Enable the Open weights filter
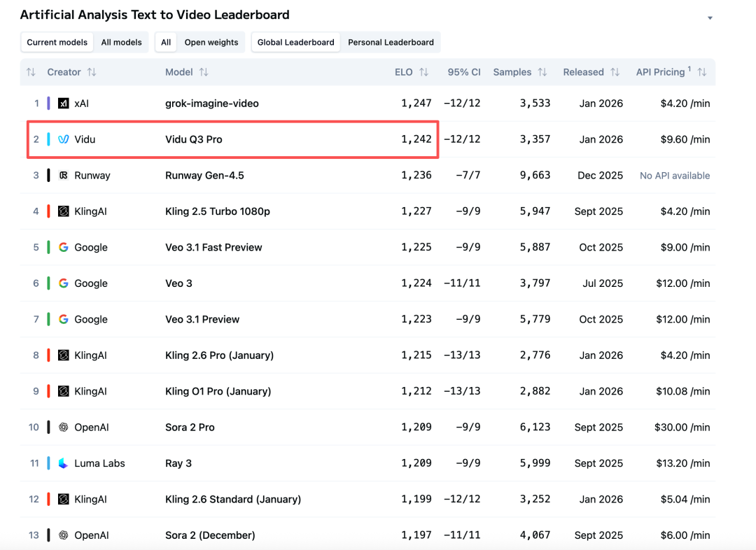The image size is (756, 550). pyautogui.click(x=211, y=42)
